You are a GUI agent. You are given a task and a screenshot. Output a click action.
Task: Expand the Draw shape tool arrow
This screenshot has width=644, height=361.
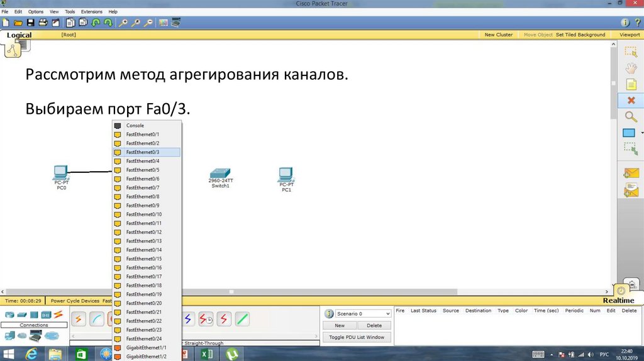coord(641,133)
